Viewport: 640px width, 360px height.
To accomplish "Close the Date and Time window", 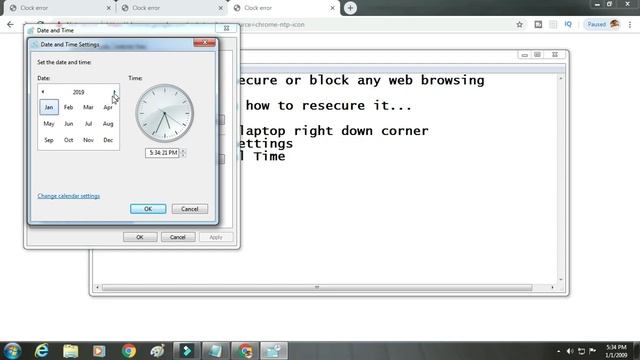I will [227, 28].
